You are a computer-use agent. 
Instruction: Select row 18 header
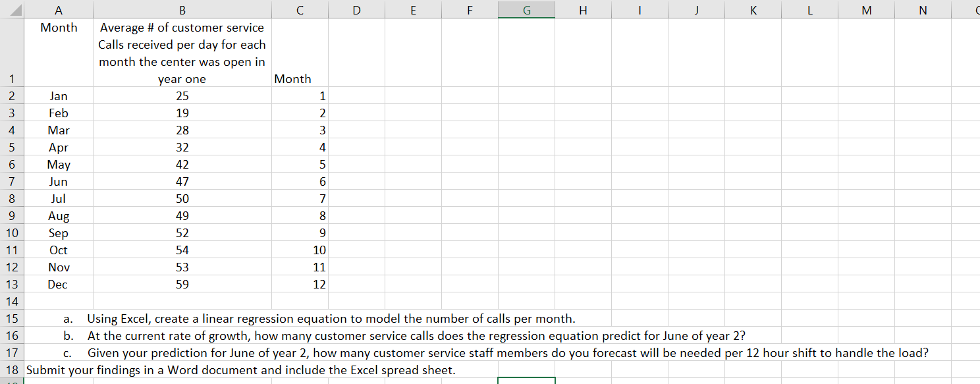tap(13, 370)
